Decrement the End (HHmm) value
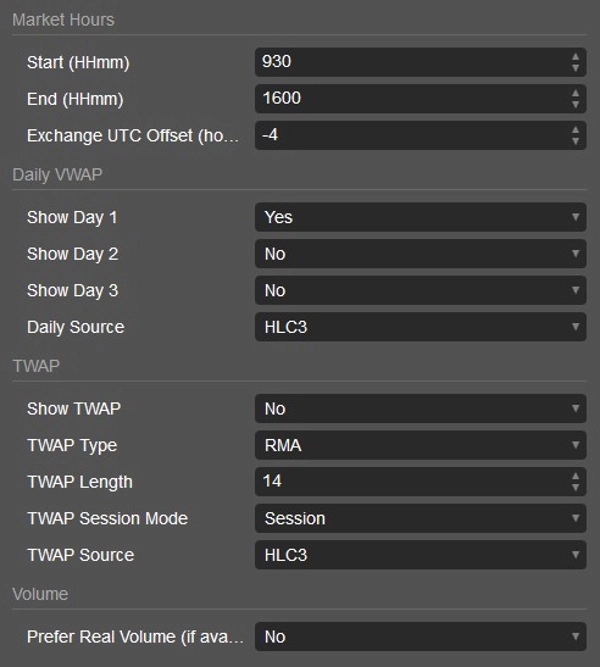The height and width of the screenshot is (667, 600). click(x=576, y=105)
